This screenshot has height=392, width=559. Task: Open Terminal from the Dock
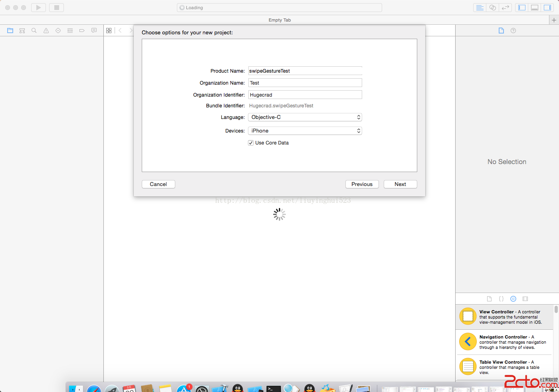(x=274, y=388)
